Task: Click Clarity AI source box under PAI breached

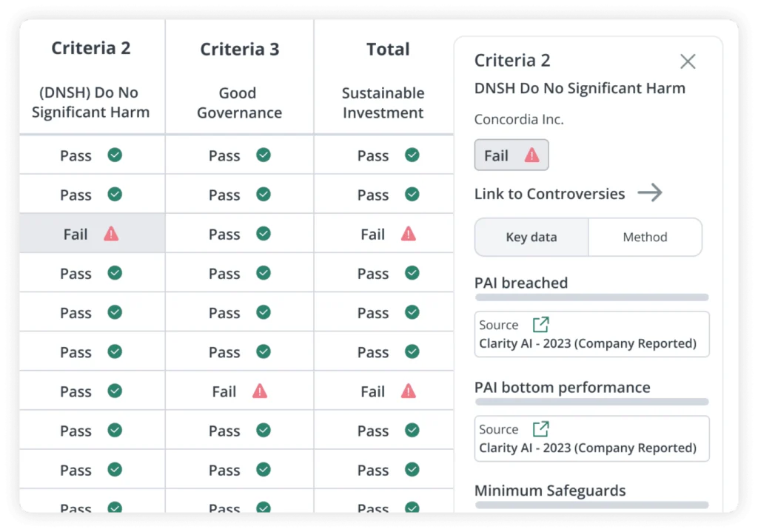Action: click(591, 334)
